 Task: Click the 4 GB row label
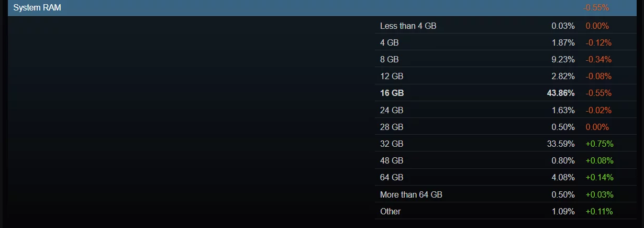tap(389, 42)
